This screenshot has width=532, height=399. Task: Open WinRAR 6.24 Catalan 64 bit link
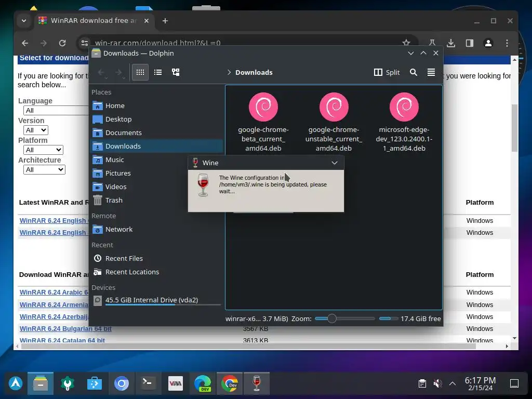(x=62, y=340)
